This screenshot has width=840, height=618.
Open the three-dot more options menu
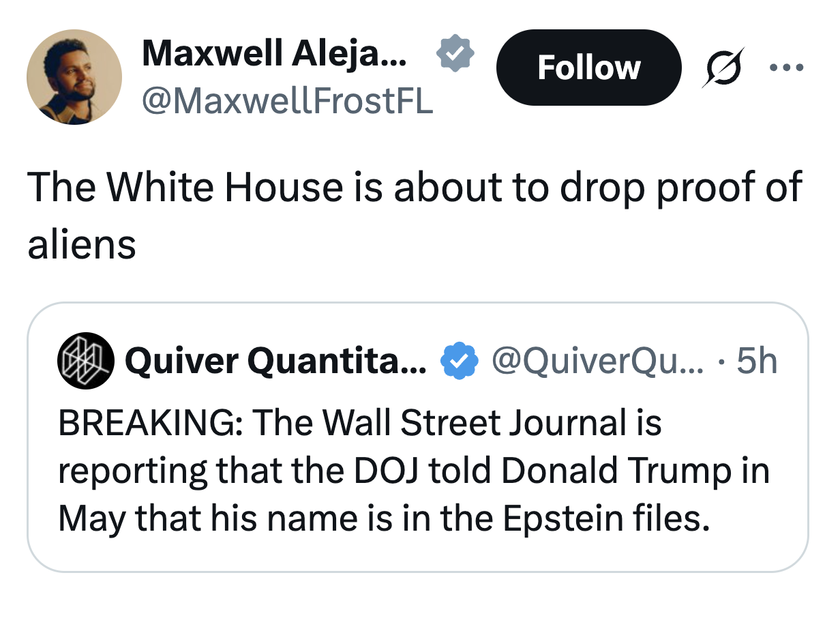click(786, 68)
